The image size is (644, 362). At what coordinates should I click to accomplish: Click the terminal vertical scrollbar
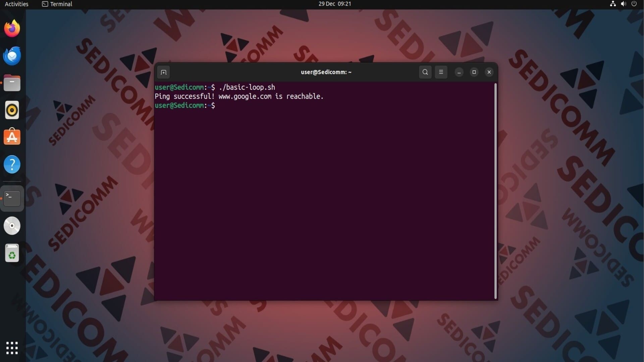pyautogui.click(x=495, y=191)
